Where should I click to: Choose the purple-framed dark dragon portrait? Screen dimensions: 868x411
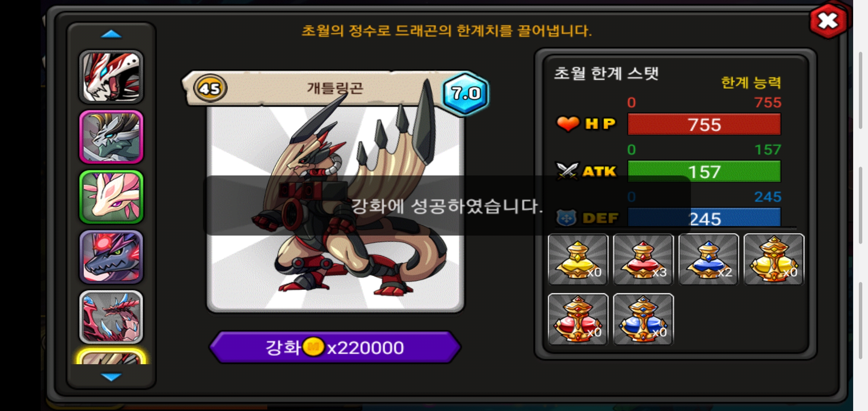[x=111, y=257]
